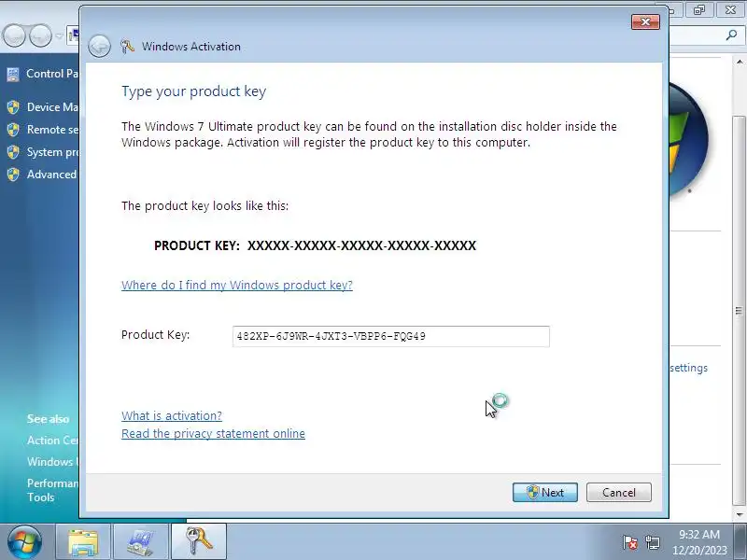
Task: Click the Control Panel vertical scrollbar thumb
Action: point(739,311)
